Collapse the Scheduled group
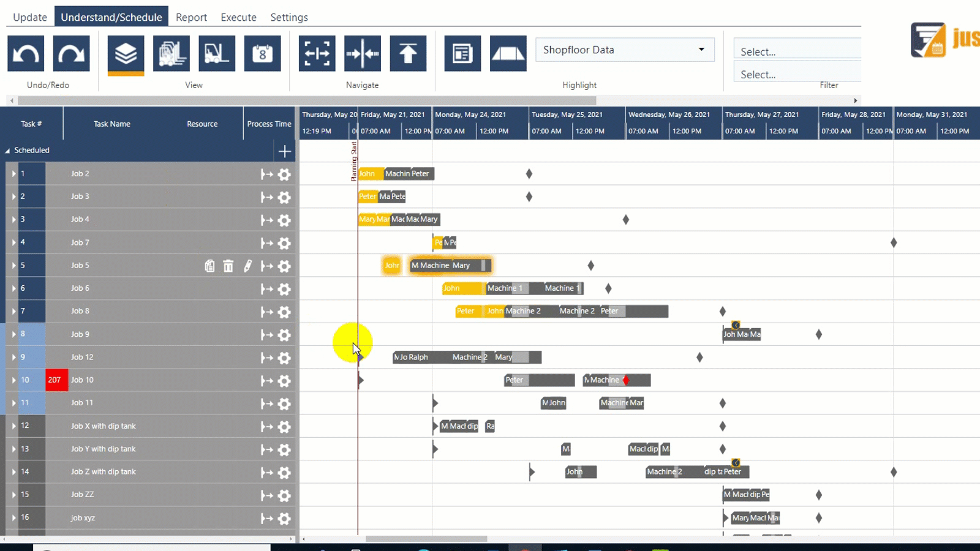The width and height of the screenshot is (980, 551). click(7, 151)
